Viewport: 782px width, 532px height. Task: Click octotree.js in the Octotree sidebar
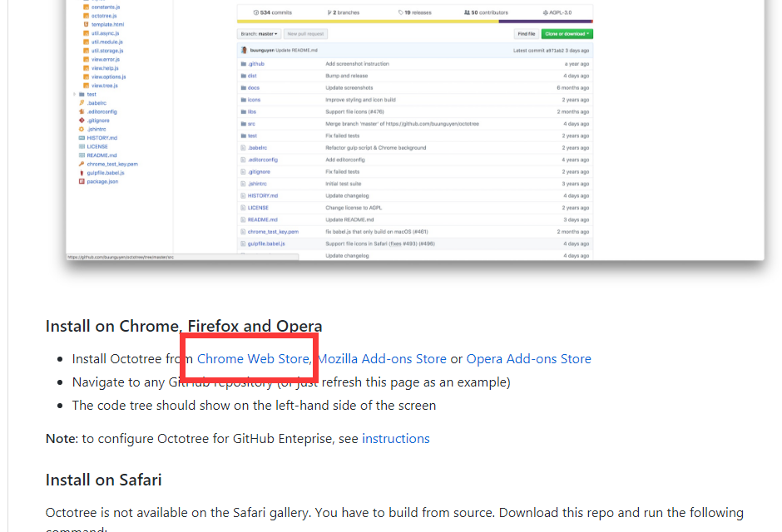104,16
